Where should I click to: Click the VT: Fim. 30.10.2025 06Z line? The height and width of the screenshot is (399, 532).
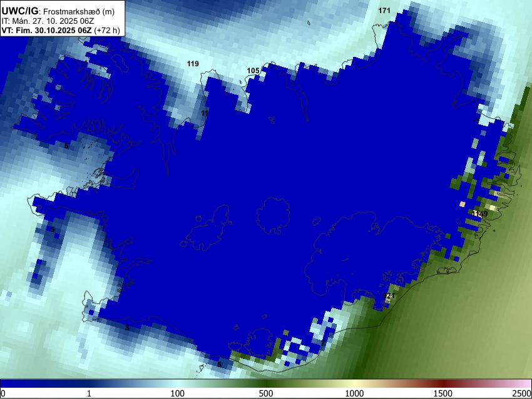pyautogui.click(x=46, y=30)
